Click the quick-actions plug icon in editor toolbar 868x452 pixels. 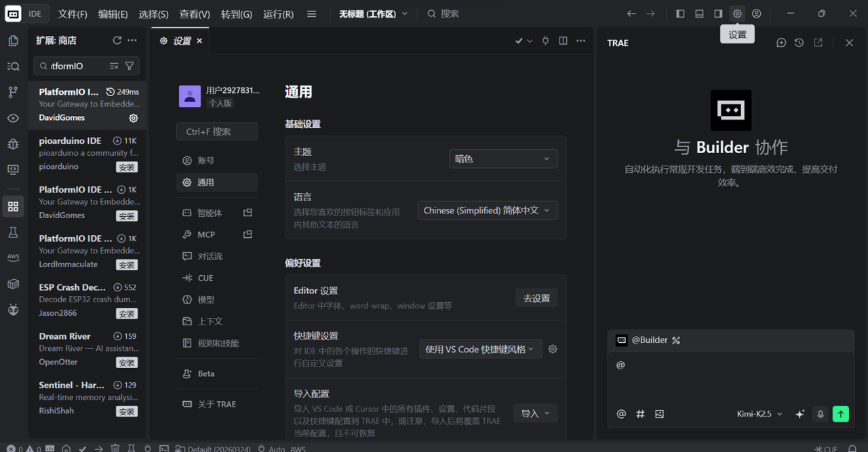click(545, 41)
